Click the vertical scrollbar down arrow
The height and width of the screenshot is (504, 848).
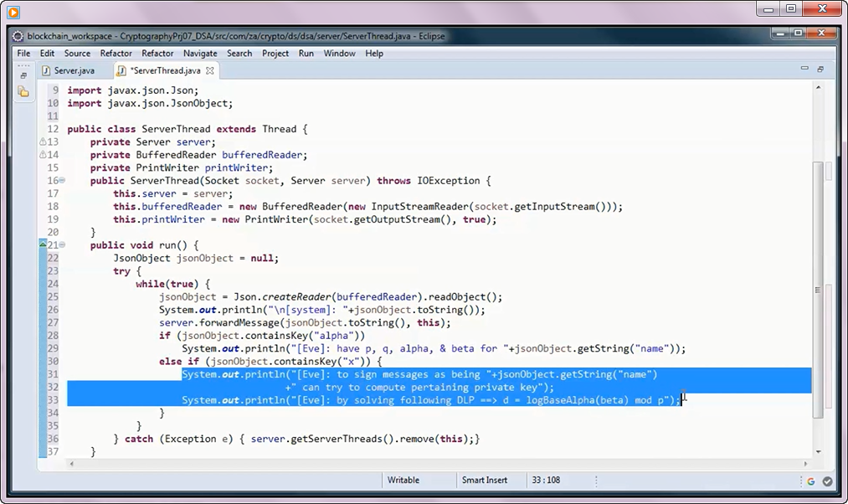818,451
